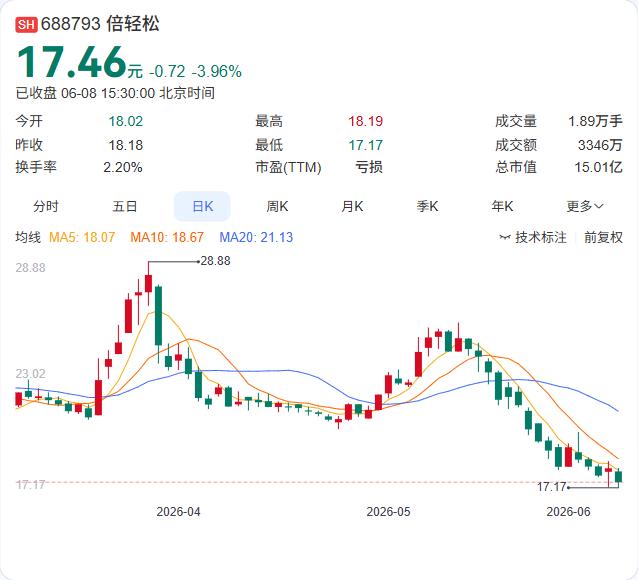Image resolution: width=638 pixels, height=580 pixels.
Task: Click the 17.17 low price marker on chart
Action: [x=552, y=486]
